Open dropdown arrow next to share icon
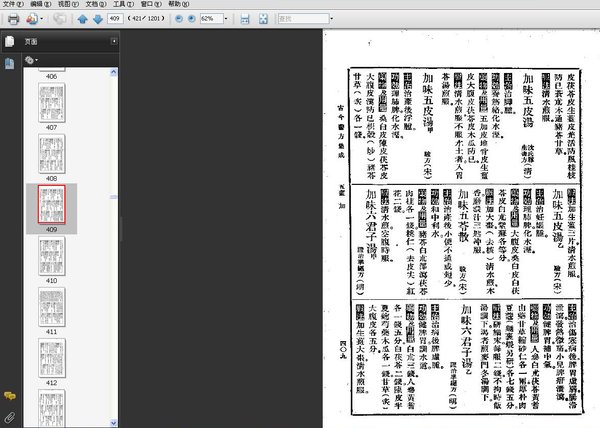The image size is (600, 428). pos(42,19)
